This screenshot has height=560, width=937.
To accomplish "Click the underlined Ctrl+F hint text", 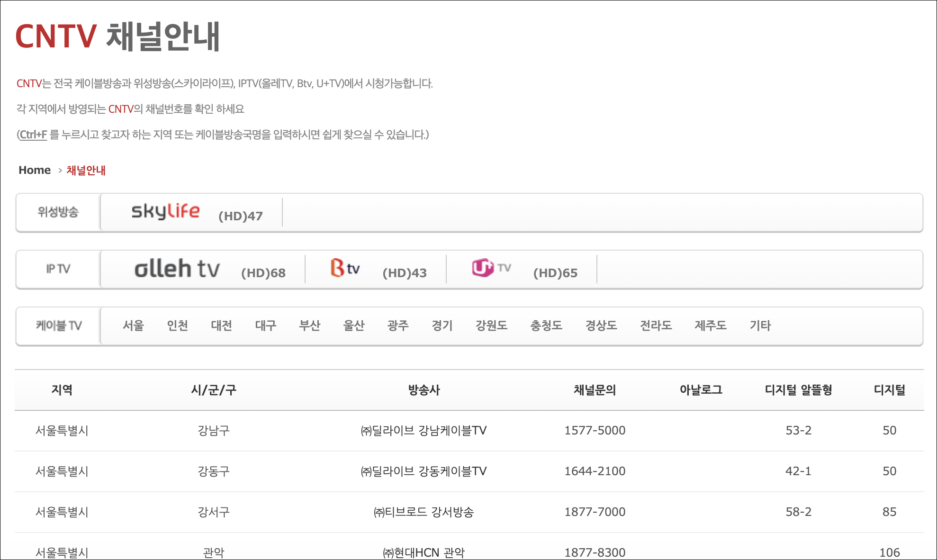I will point(33,135).
